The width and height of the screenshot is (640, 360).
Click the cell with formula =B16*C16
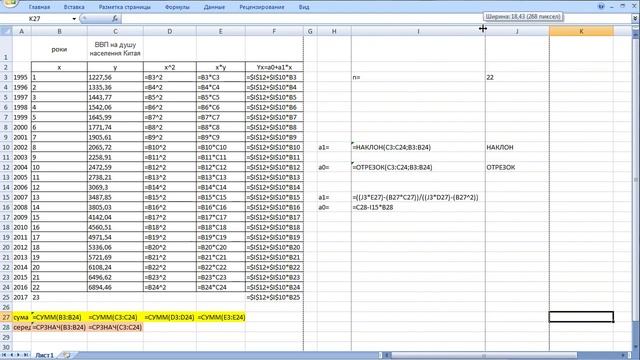[x=220, y=207]
